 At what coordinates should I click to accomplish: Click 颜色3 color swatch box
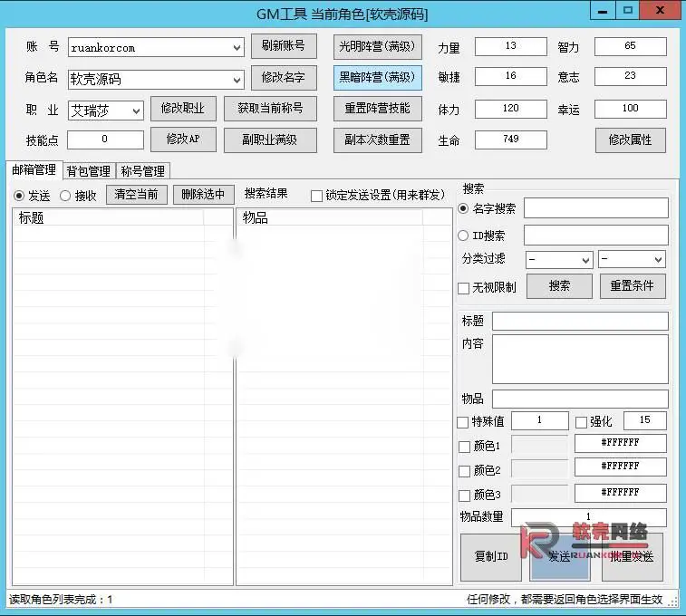(539, 494)
